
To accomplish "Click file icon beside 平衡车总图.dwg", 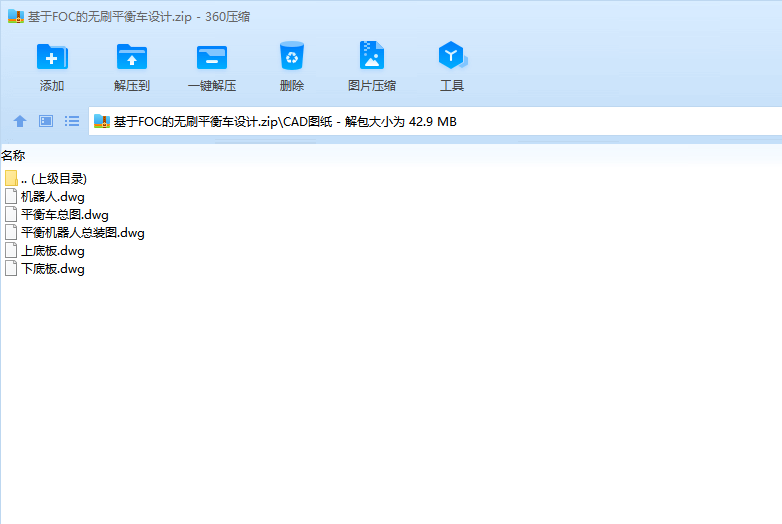I will click(11, 214).
